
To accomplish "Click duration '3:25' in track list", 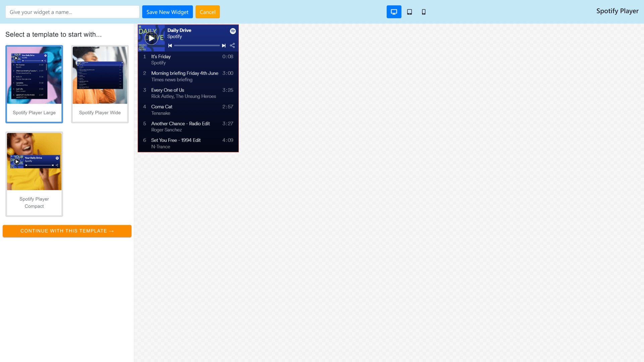I will (x=228, y=90).
